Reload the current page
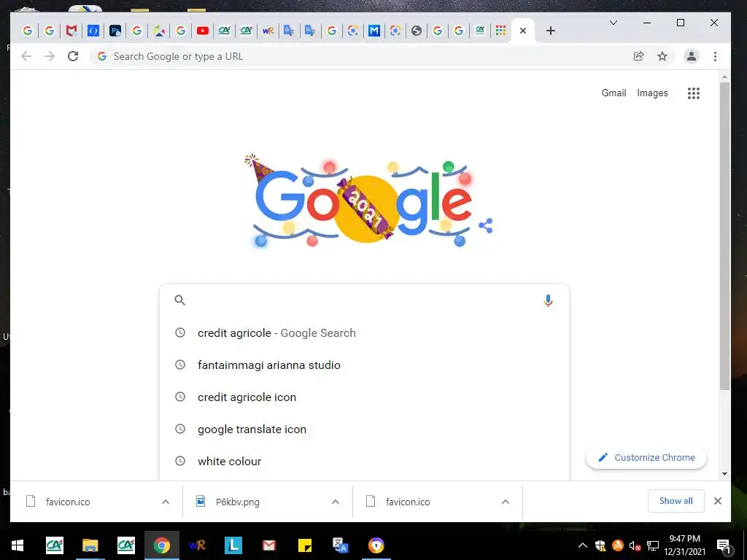The width and height of the screenshot is (747, 560). [x=73, y=56]
